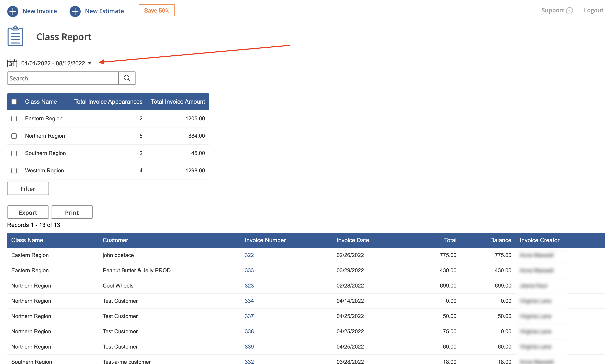Image resolution: width=613 pixels, height=364 pixels.
Task: Toggle the select-all checkbox in table header
Action: coord(14,102)
